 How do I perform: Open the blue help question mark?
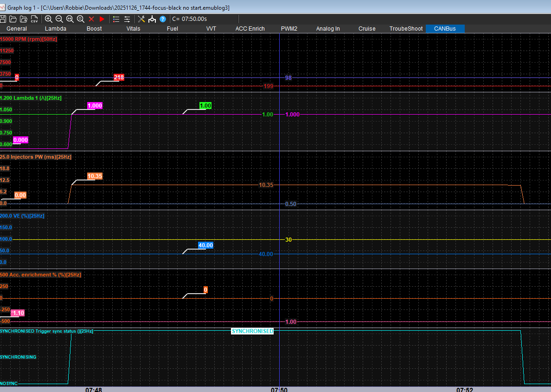[x=163, y=19]
